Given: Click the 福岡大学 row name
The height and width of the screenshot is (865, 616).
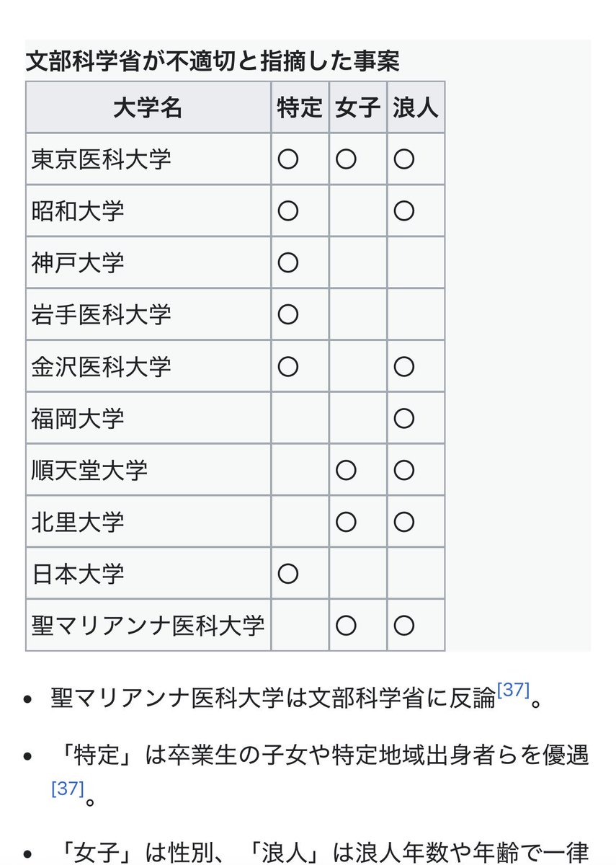Looking at the screenshot, I should click(x=78, y=418).
